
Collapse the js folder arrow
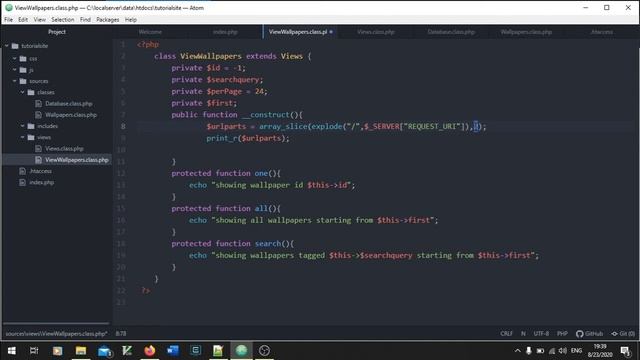[x=15, y=70]
